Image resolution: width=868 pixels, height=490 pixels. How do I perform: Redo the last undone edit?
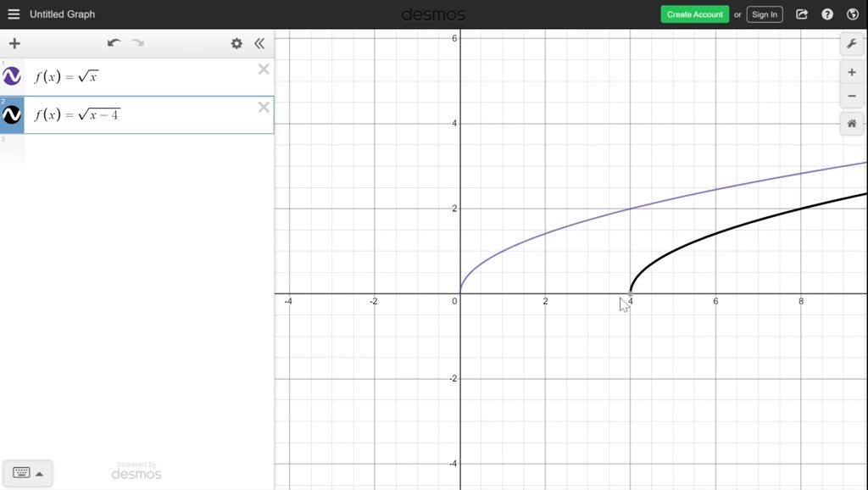(x=137, y=43)
